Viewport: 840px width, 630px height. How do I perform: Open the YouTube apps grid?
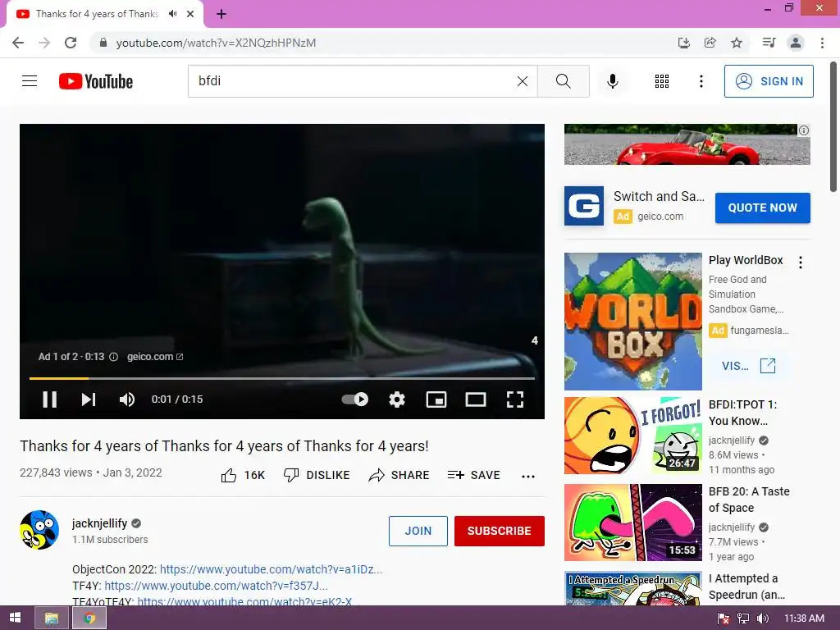pos(662,81)
